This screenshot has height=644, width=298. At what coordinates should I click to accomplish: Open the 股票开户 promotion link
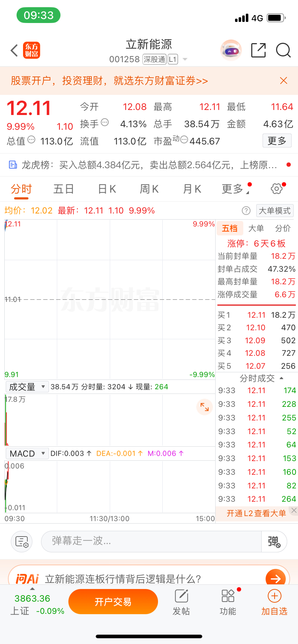[x=109, y=80]
